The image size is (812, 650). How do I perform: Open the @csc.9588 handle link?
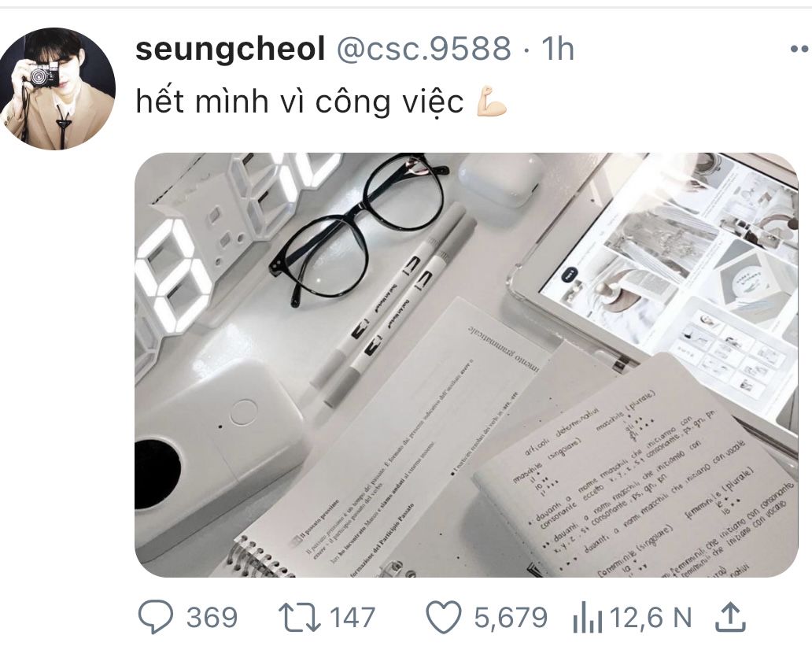pyautogui.click(x=423, y=50)
